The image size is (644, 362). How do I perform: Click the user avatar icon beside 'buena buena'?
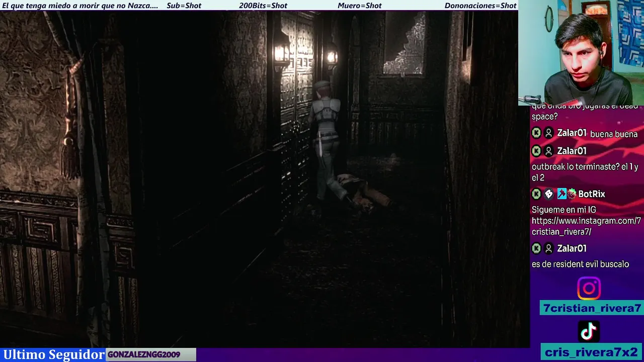point(549,133)
